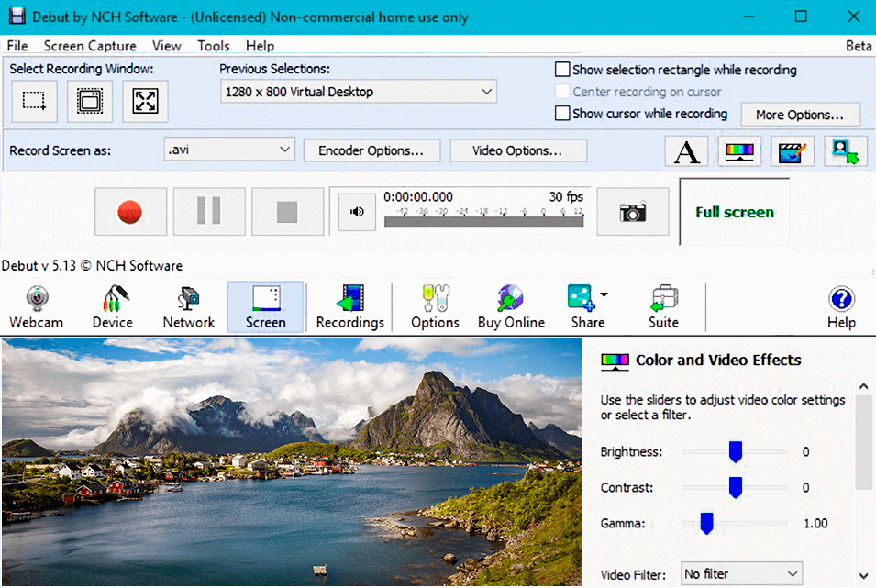The width and height of the screenshot is (876, 588).
Task: Click the Encoder Options button
Action: click(x=371, y=150)
